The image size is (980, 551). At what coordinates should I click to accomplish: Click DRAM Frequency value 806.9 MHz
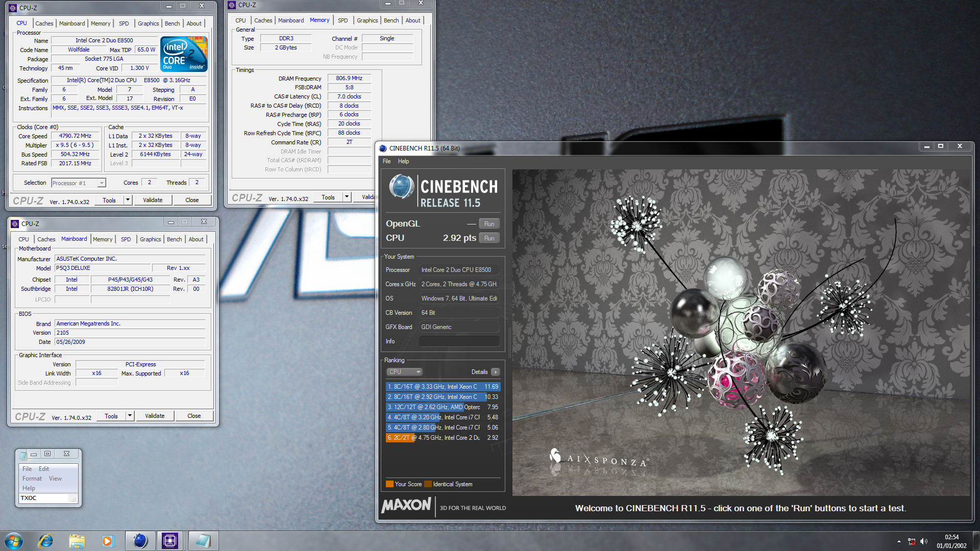349,78
